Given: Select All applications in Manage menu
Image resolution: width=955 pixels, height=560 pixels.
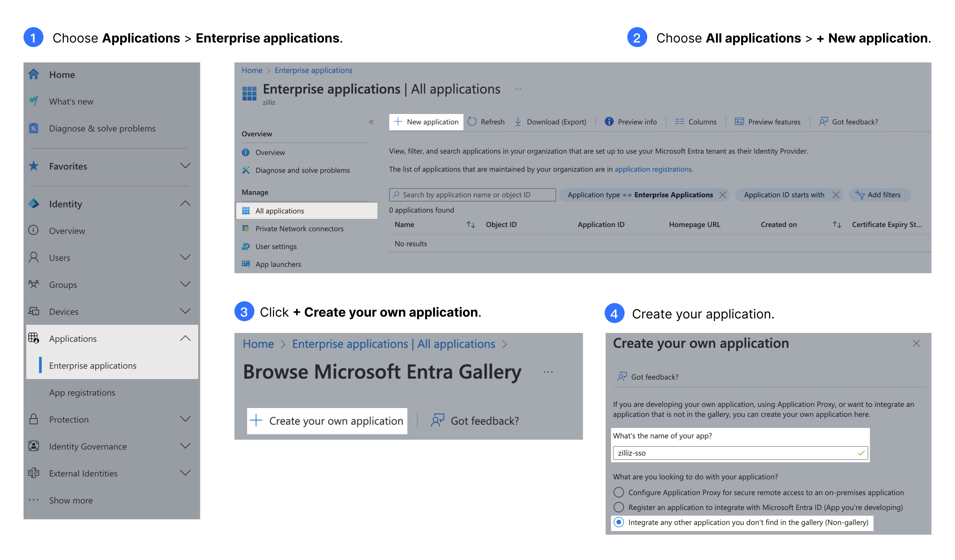Looking at the screenshot, I should pyautogui.click(x=307, y=211).
